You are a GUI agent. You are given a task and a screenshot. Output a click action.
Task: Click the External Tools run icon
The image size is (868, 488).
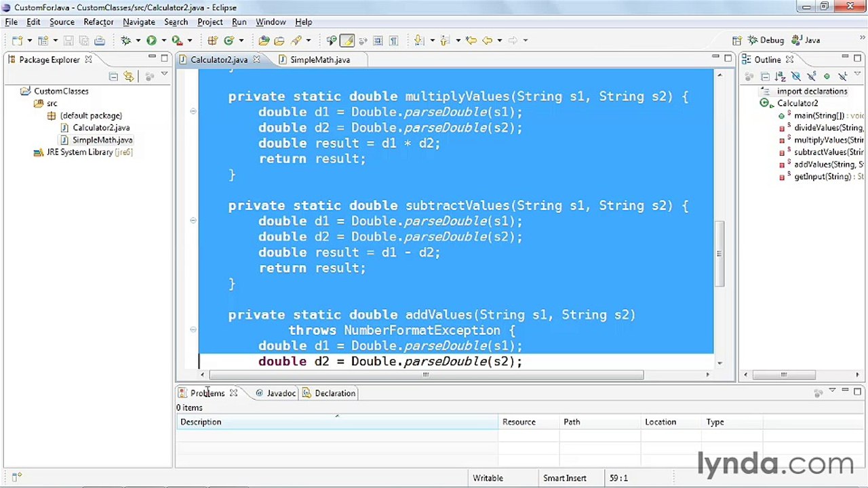[177, 41]
